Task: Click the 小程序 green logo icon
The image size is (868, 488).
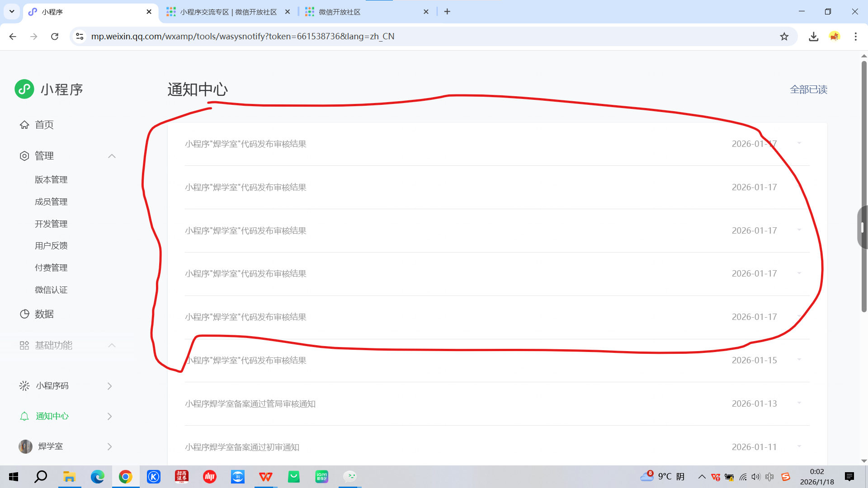Action: click(x=24, y=89)
